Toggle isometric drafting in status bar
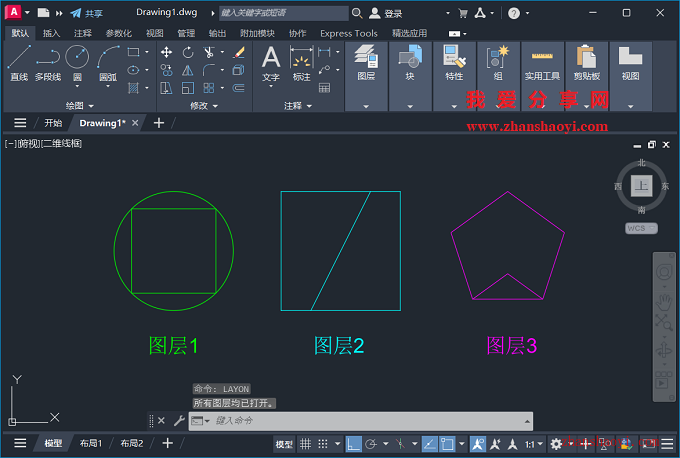The height and width of the screenshot is (458, 680). pyautogui.click(x=400, y=444)
